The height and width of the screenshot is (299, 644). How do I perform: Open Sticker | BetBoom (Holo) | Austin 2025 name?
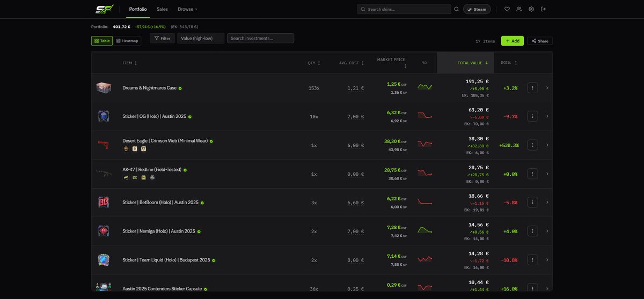(160, 203)
